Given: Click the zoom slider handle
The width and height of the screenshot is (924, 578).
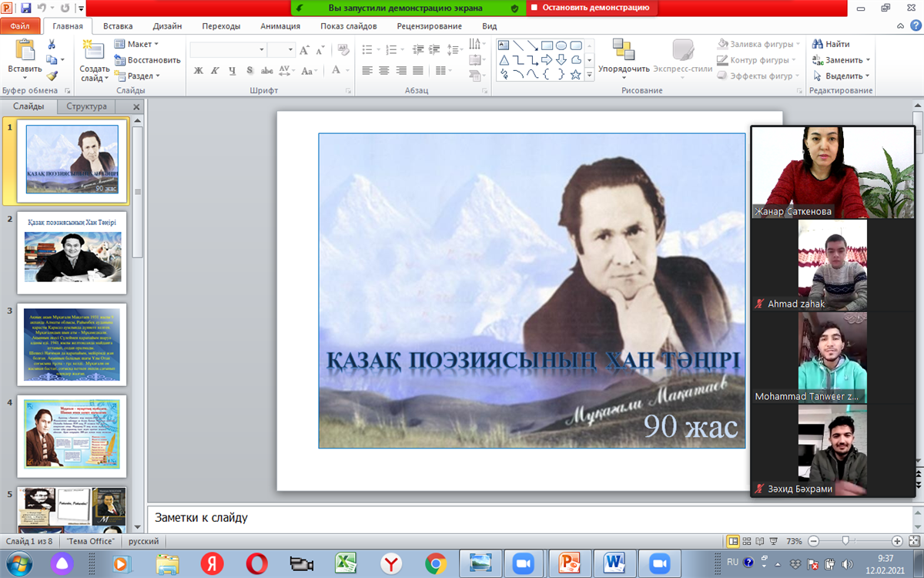Looking at the screenshot, I should point(845,541).
